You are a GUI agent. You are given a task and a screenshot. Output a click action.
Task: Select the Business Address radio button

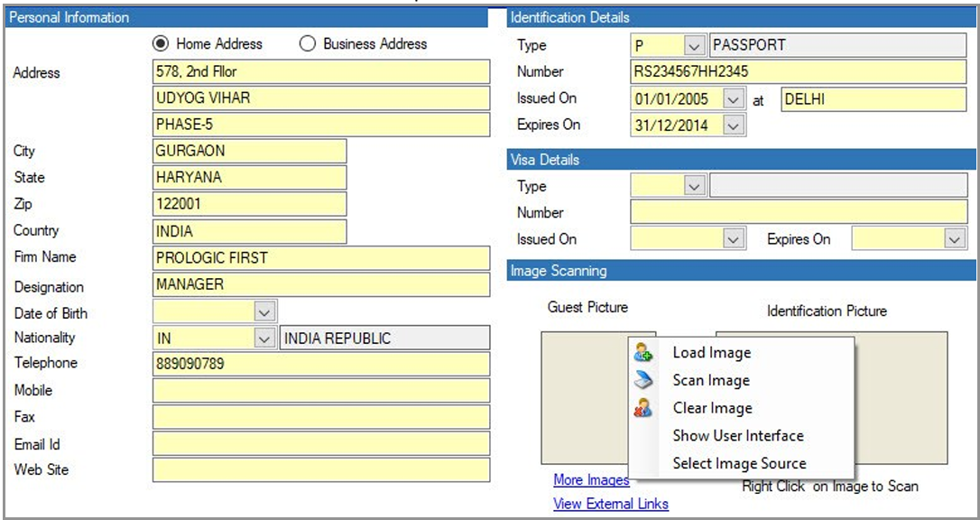click(x=308, y=43)
